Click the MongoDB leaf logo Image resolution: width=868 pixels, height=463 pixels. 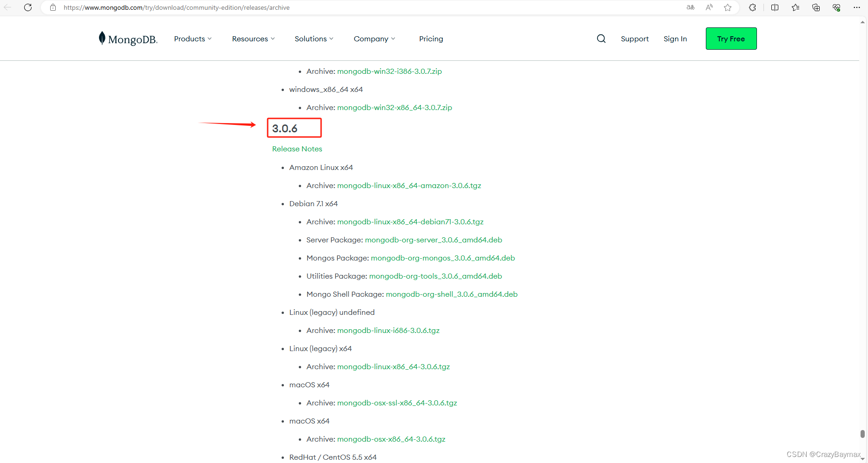[x=101, y=38]
